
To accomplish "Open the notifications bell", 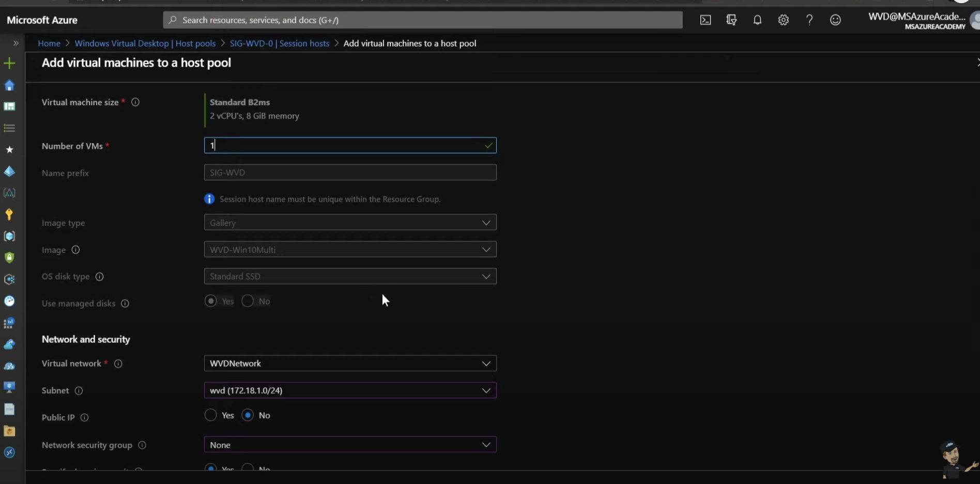I will [x=757, y=20].
